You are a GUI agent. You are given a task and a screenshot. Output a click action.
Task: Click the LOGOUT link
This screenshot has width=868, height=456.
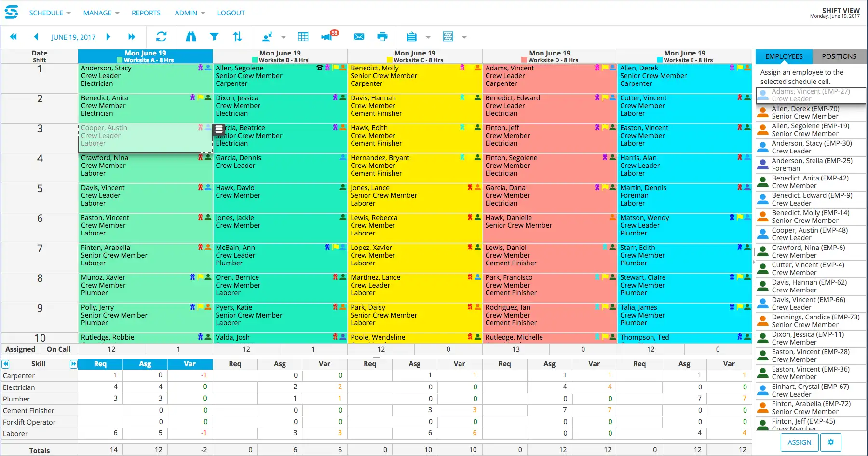231,13
